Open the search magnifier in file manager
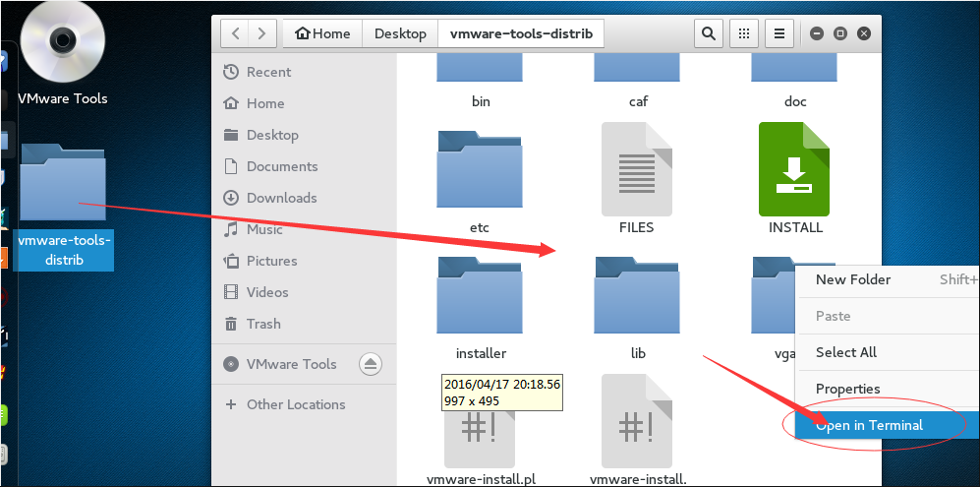980x487 pixels. [708, 33]
